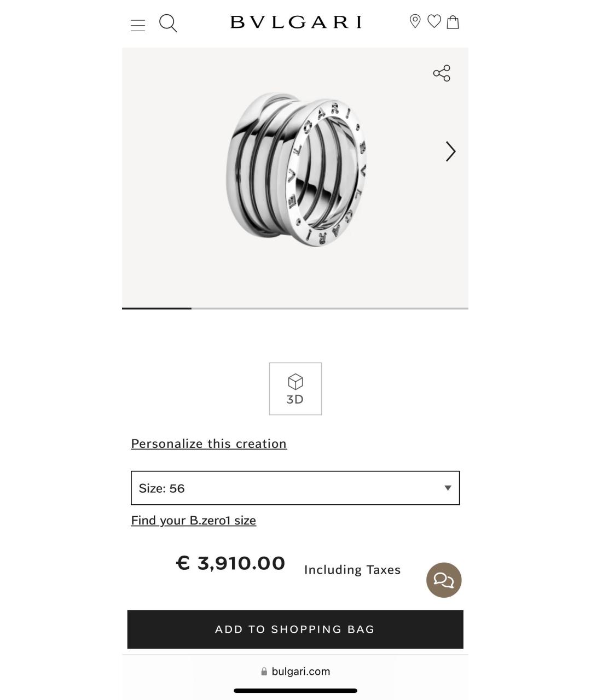The width and height of the screenshot is (591, 700).
Task: Open Find your B.zero1 size
Action: tap(193, 520)
